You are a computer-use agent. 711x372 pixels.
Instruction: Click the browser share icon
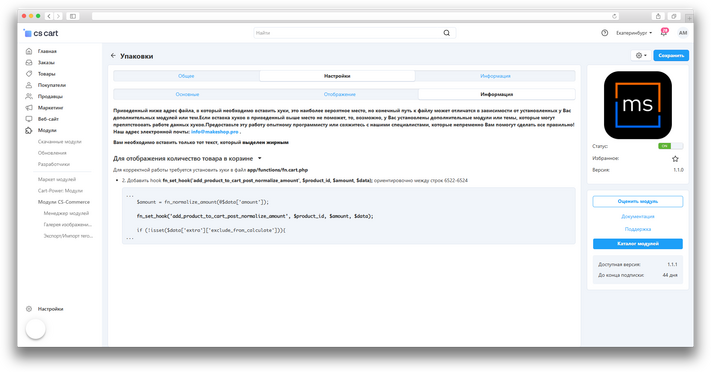[x=658, y=16]
